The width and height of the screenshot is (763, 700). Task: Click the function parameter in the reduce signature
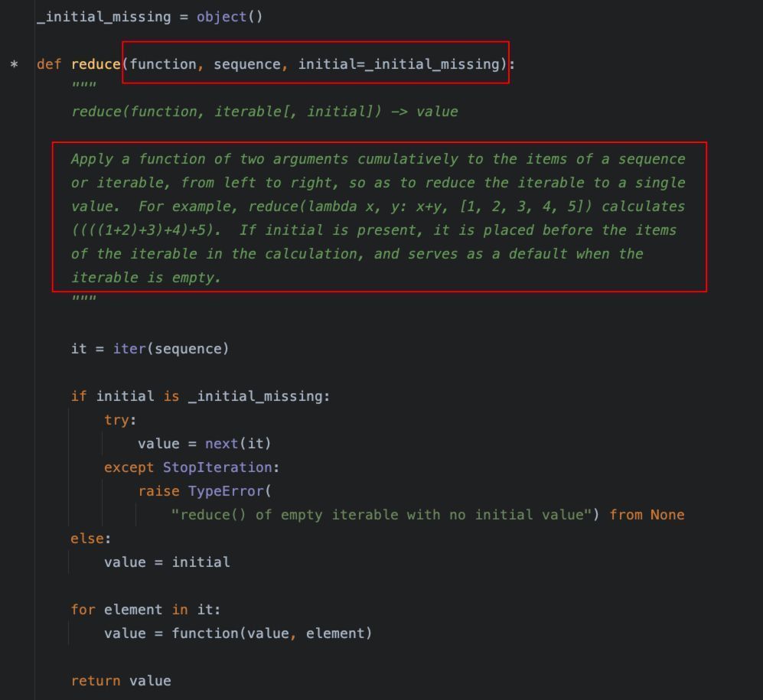tap(163, 64)
